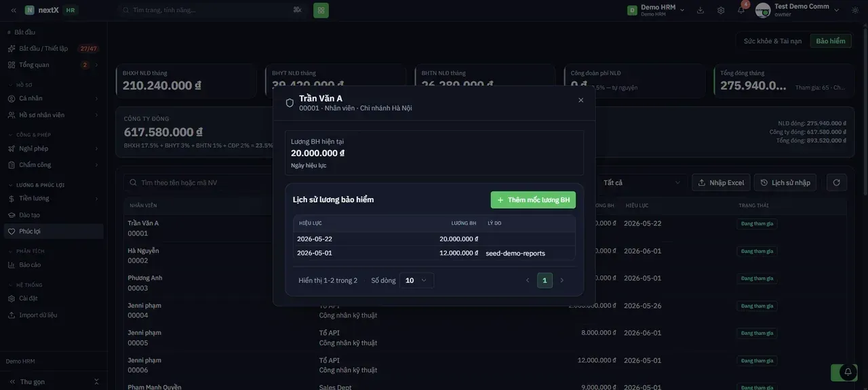
Task: Click the 2026-06-01 date in 00002 row
Action: (643, 251)
